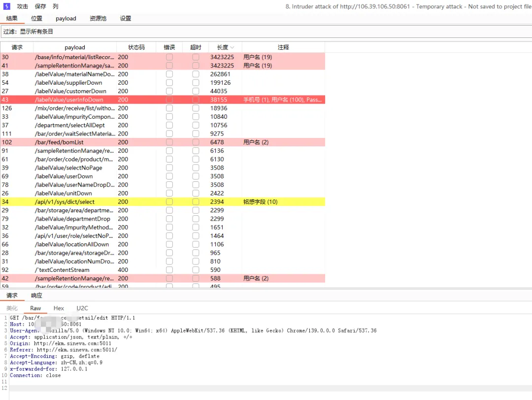Toggle 超时 checkbox for request 54
Screen dimensions: 532x400
point(196,82)
